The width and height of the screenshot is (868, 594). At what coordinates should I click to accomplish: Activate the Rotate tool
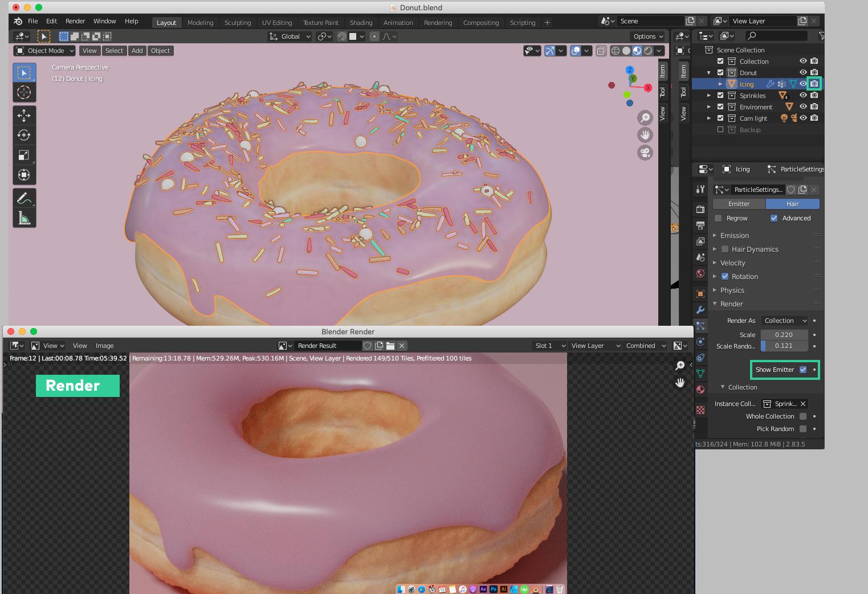tap(24, 136)
